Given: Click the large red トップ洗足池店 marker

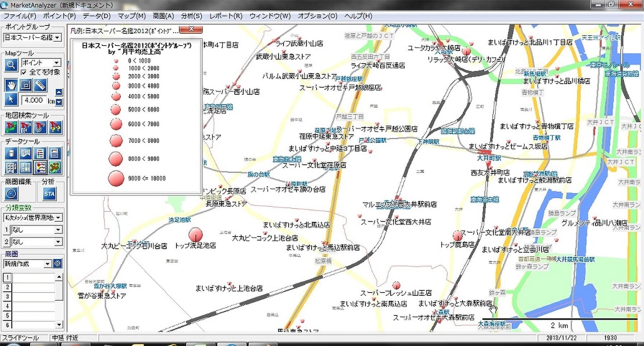Looking at the screenshot, I should tap(195, 235).
